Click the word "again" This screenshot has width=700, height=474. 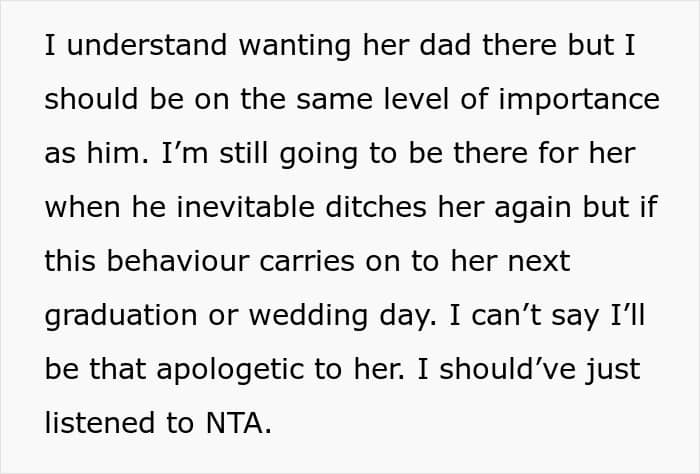coord(533,209)
